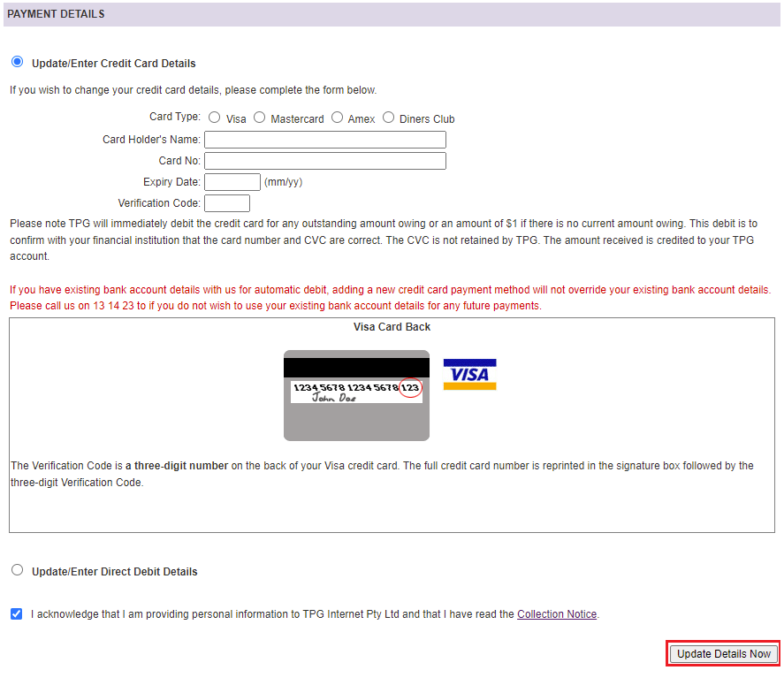This screenshot has width=784, height=693.
Task: Click the PAYMENT DETAILS heading
Action: pyautogui.click(x=56, y=14)
